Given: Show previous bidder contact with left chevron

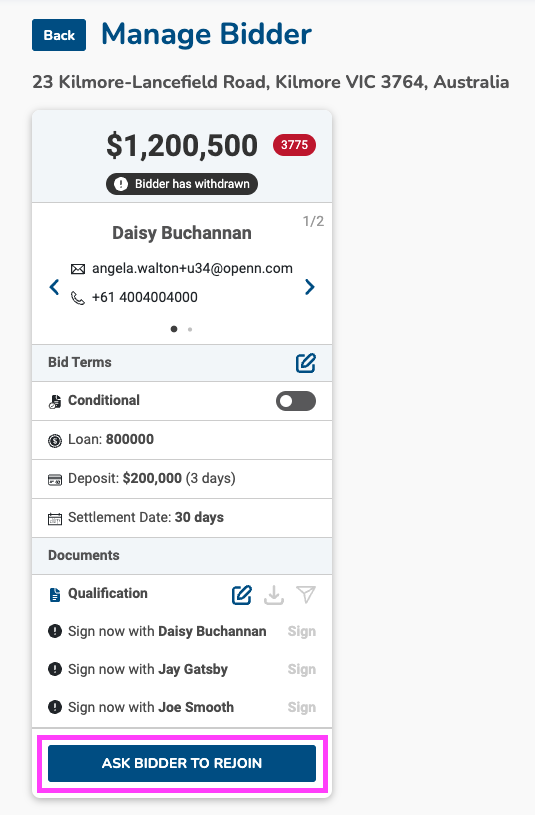Looking at the screenshot, I should (54, 287).
